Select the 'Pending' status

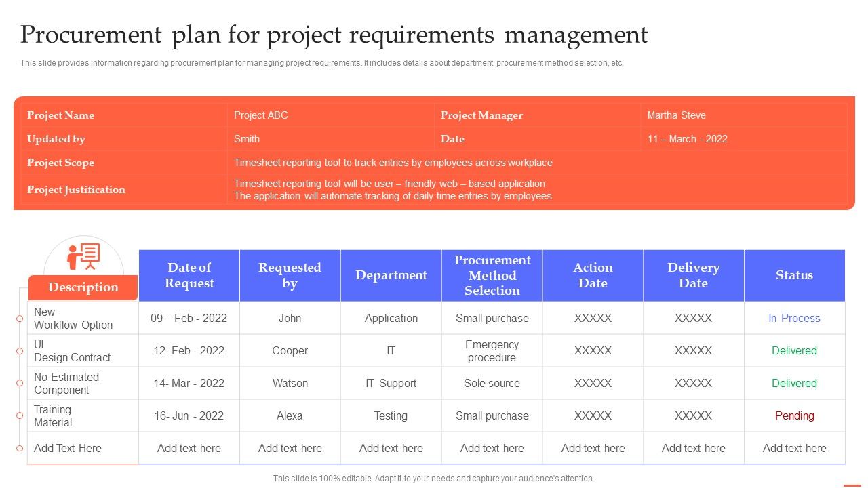tap(794, 415)
